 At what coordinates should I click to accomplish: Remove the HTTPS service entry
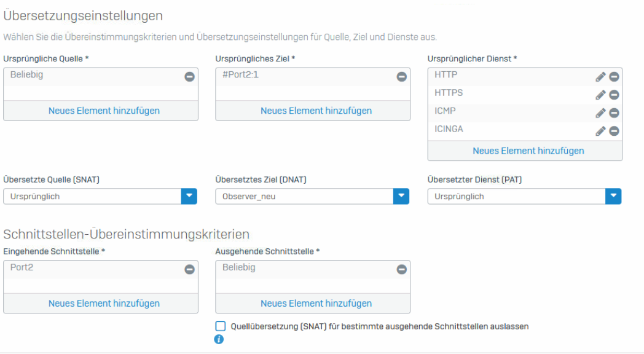[614, 95]
